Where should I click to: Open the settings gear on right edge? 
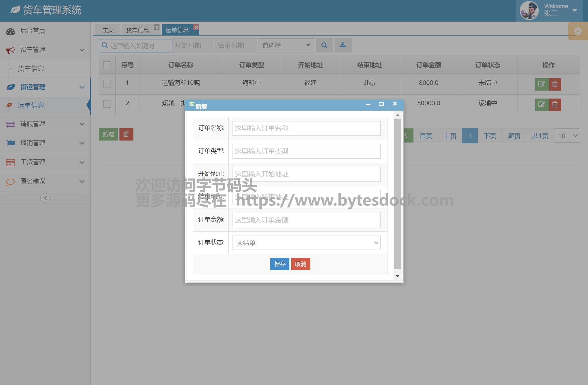click(578, 31)
